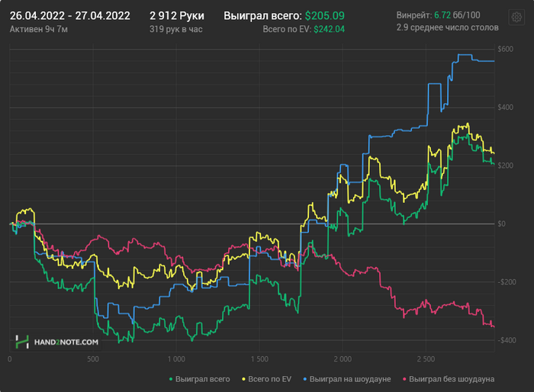Click the winrate value 6.72 бб/100
This screenshot has height=392, width=534.
(x=457, y=15)
